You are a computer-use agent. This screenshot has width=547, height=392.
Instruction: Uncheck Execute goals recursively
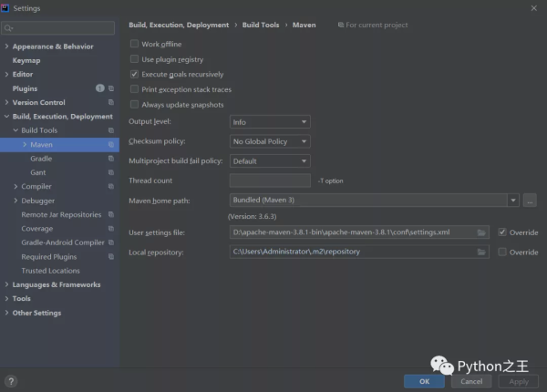click(135, 75)
